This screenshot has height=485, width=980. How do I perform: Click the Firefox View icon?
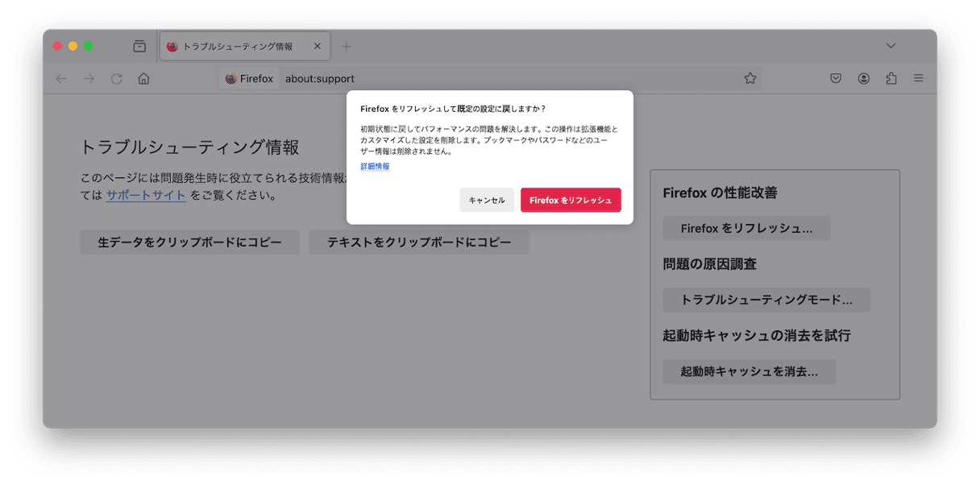click(139, 47)
